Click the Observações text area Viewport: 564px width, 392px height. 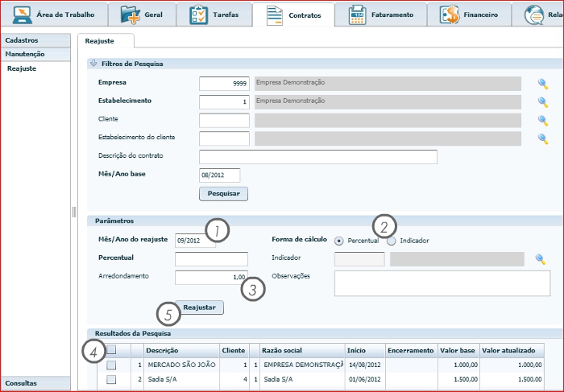442,283
